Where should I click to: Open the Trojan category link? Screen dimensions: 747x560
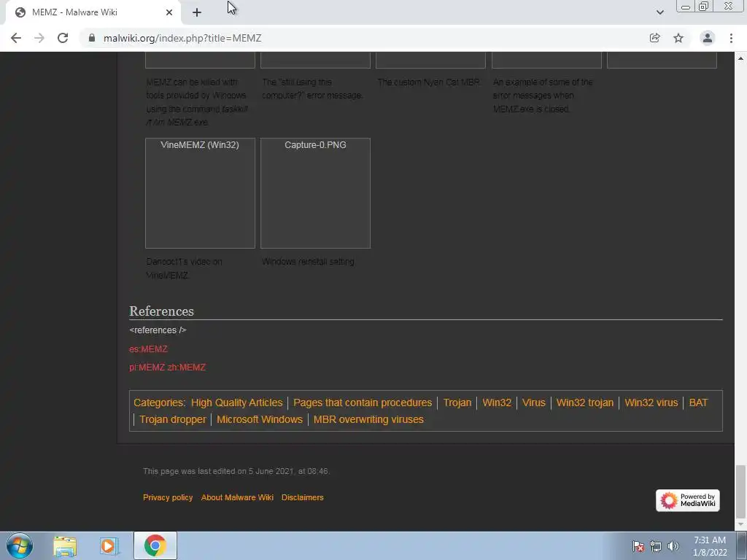(x=457, y=402)
